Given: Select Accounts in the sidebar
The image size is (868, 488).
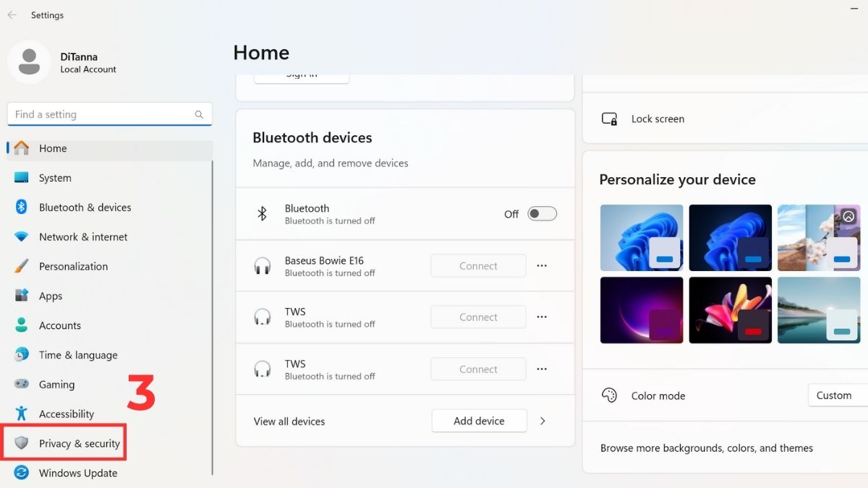Looking at the screenshot, I should 109,325.
